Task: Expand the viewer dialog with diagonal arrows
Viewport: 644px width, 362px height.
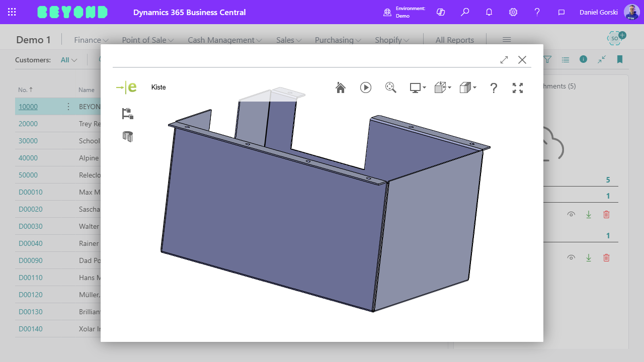Action: pyautogui.click(x=504, y=60)
